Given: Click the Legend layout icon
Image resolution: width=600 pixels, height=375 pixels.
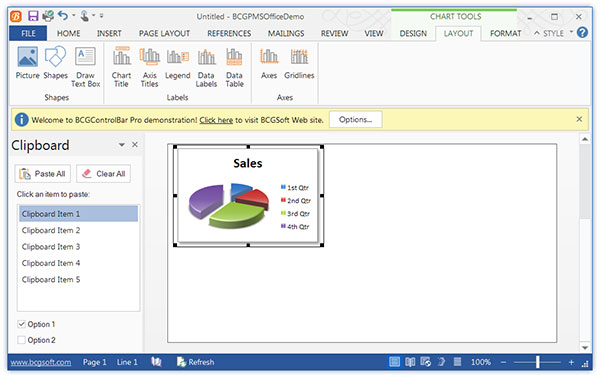Looking at the screenshot, I should point(178,62).
